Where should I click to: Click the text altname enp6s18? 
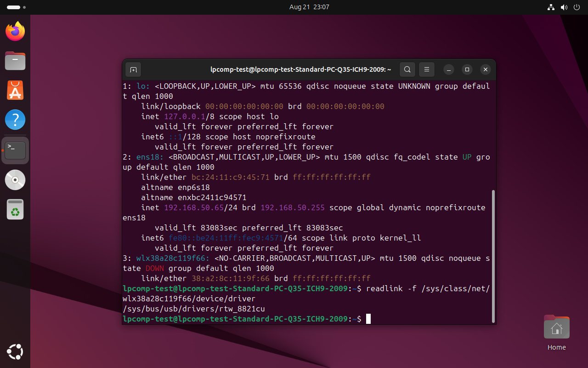point(175,187)
